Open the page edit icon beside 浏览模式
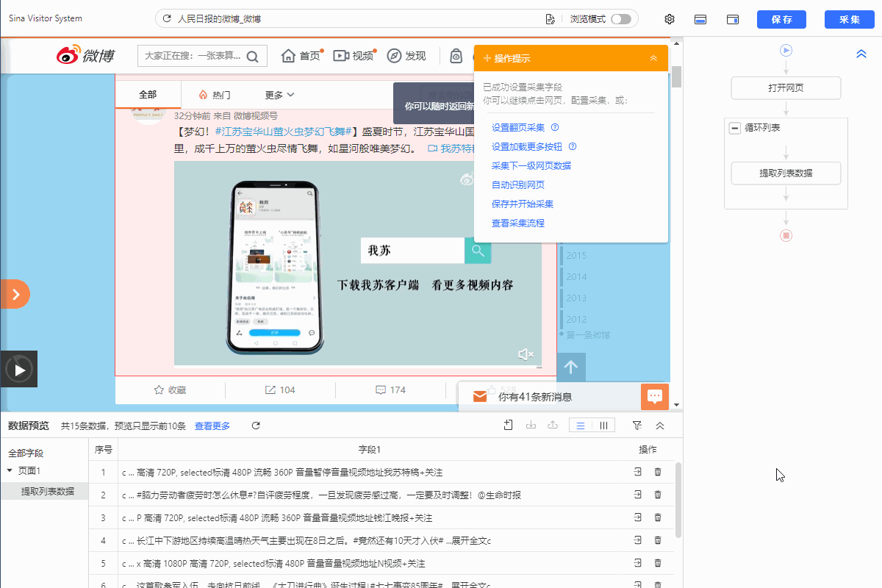The height and width of the screenshot is (588, 882). pos(551,19)
